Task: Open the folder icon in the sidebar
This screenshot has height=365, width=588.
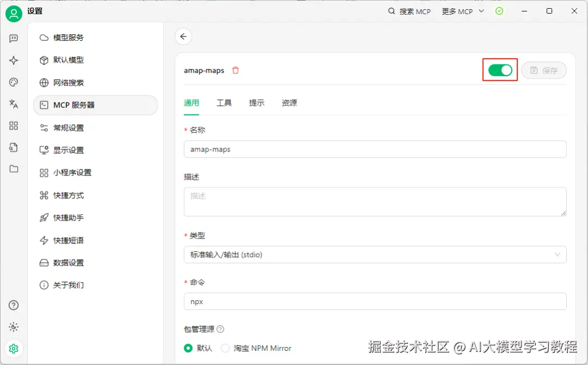Action: tap(14, 169)
